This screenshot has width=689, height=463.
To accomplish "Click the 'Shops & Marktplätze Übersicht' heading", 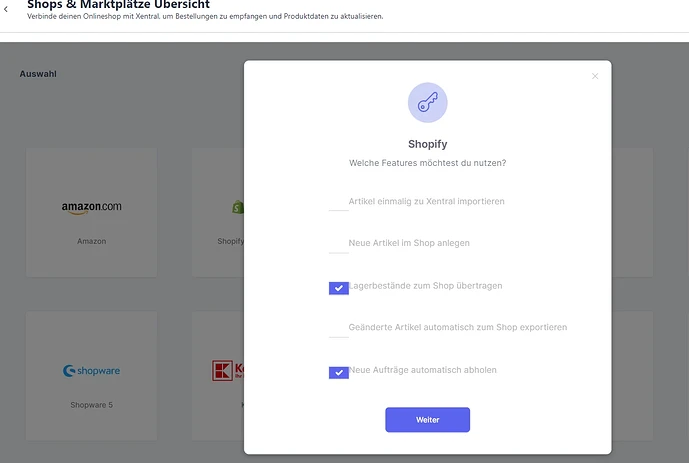I will 119,4.
